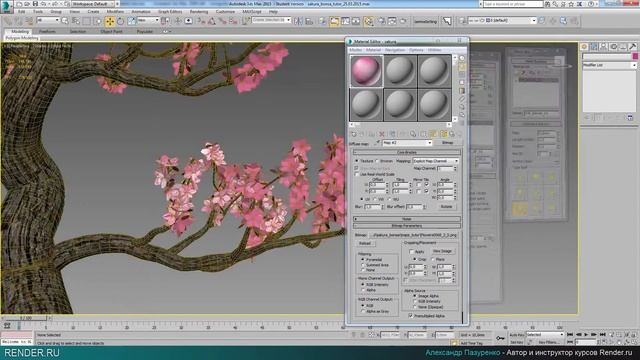This screenshot has width=640, height=360.
Task: Open the Create Selection Set dropdown
Action: click(x=271, y=20)
